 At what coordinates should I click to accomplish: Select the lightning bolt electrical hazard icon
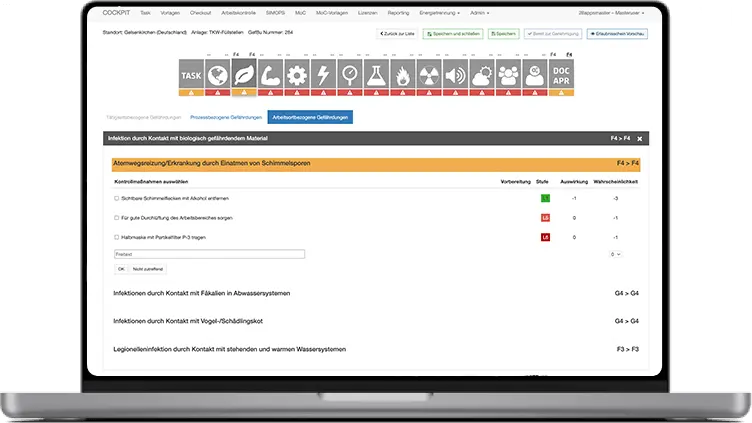click(x=323, y=75)
